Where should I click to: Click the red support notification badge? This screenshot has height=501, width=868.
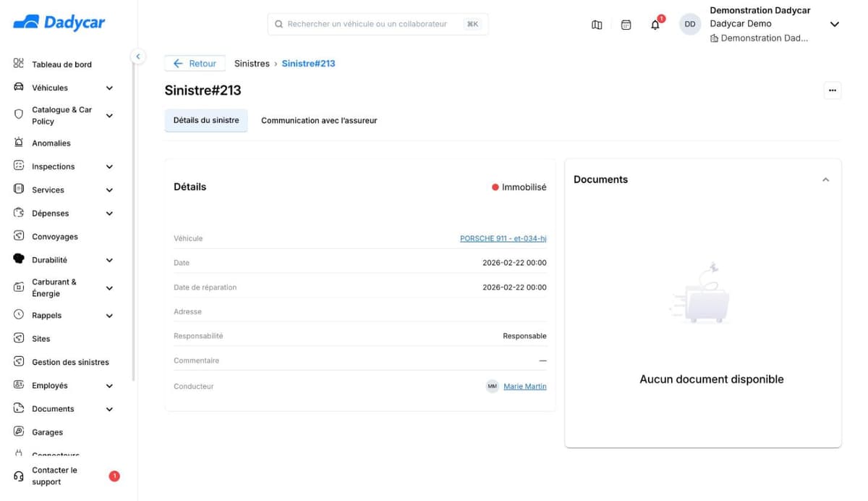click(x=114, y=476)
